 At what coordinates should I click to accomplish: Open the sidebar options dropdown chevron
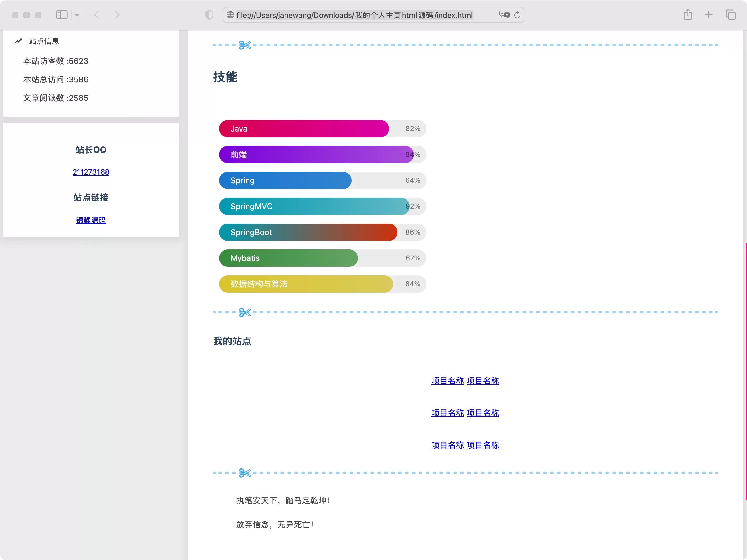[77, 15]
